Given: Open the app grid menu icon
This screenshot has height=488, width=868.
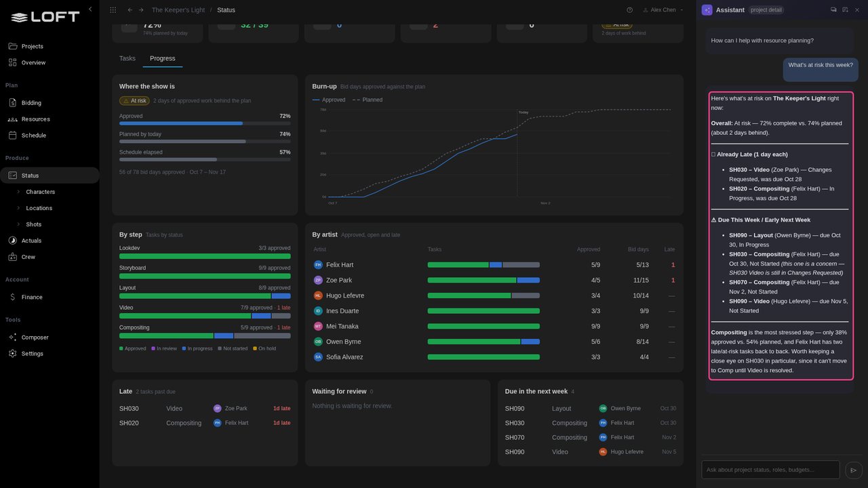Looking at the screenshot, I should coord(113,10).
